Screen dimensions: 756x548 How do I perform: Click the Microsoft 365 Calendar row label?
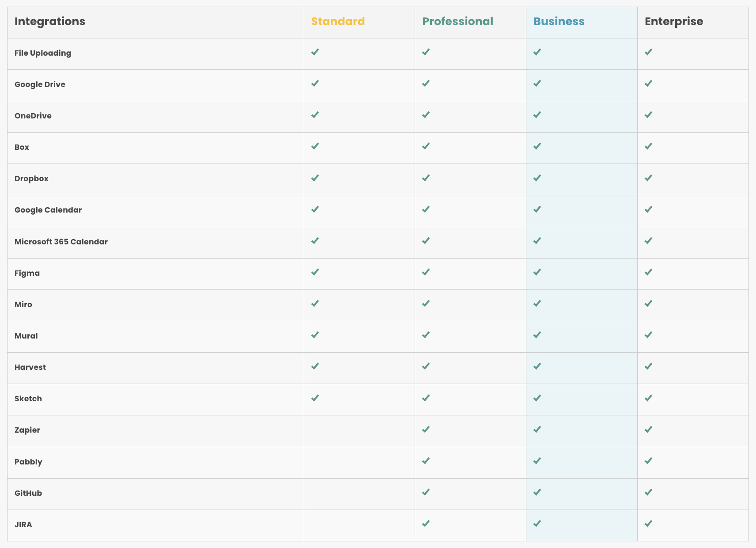(61, 242)
